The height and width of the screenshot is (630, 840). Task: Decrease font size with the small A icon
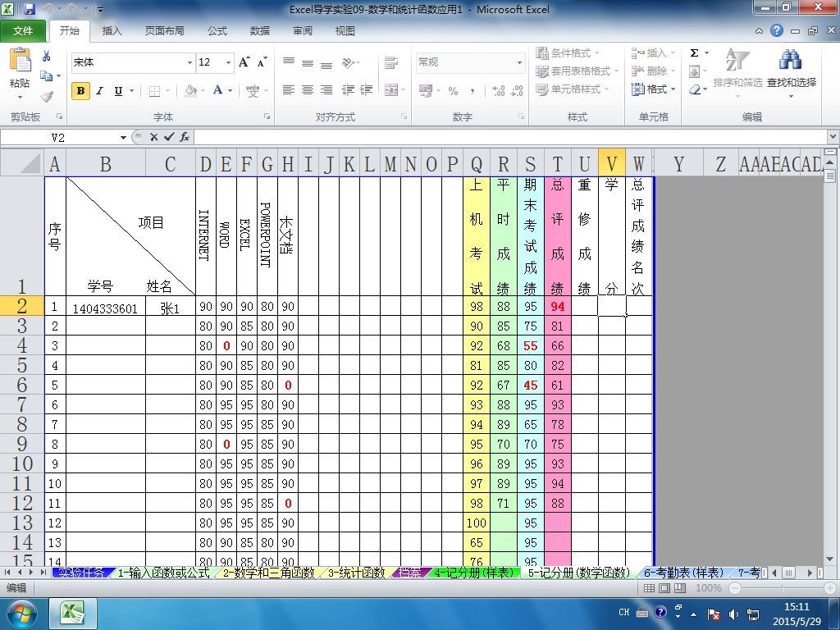262,62
